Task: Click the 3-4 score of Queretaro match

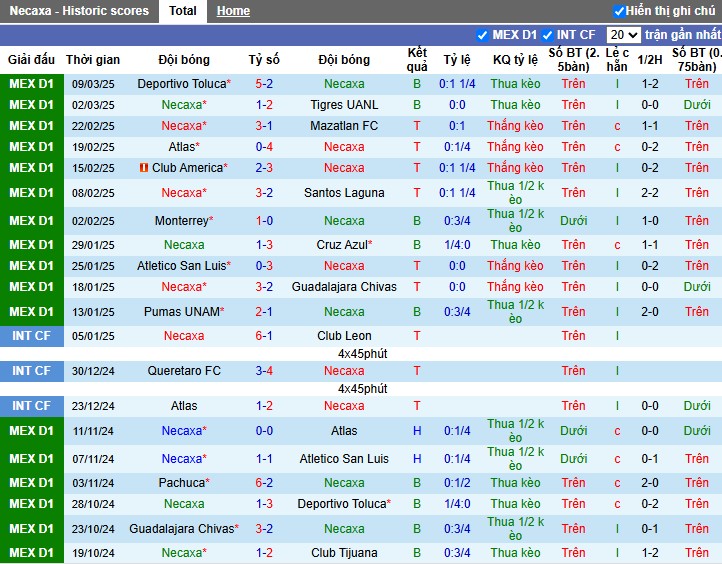Action: click(x=264, y=371)
